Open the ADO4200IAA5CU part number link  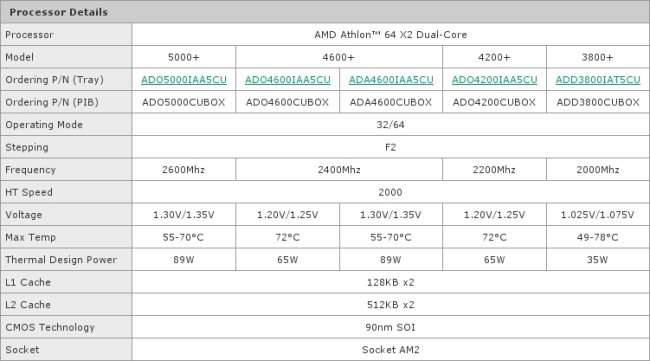click(x=495, y=80)
